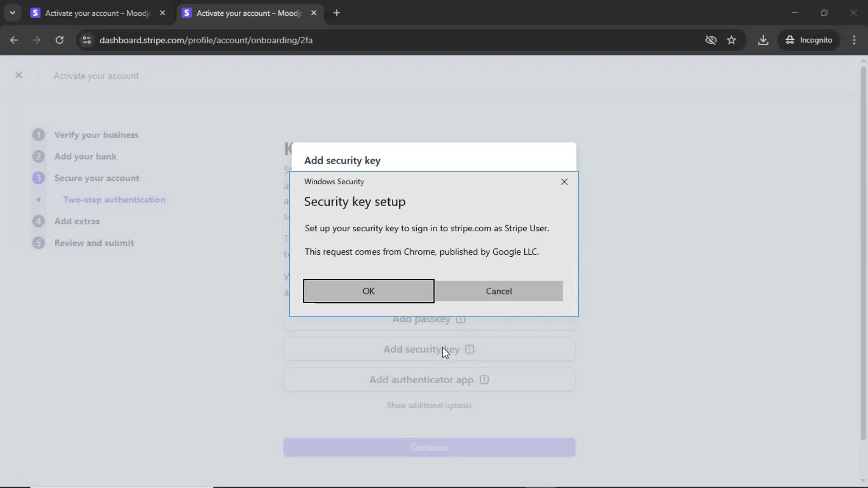The width and height of the screenshot is (868, 488).
Task: Expand the tab search dropdown arrow
Action: pyautogui.click(x=12, y=13)
